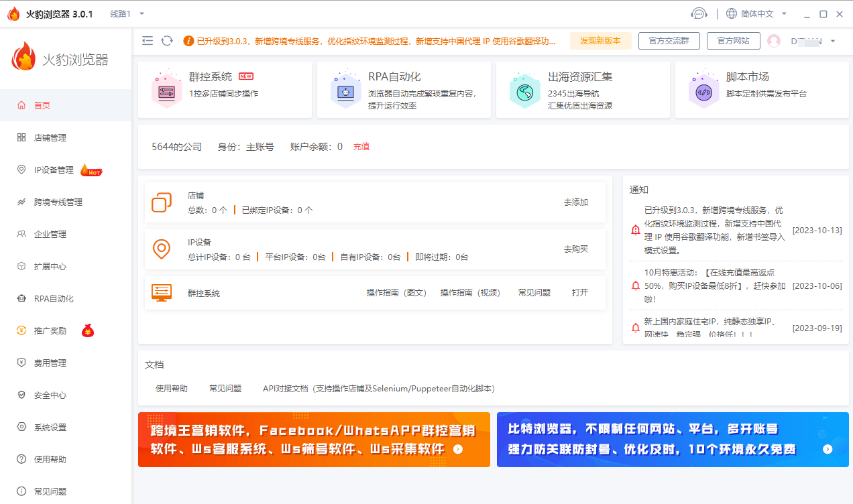This screenshot has height=504, width=853.
Task: Open the customer service headset icon
Action: [x=699, y=13]
